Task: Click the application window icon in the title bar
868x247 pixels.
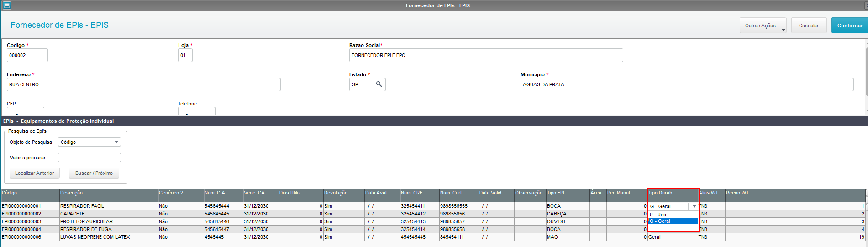Action: coord(6,5)
